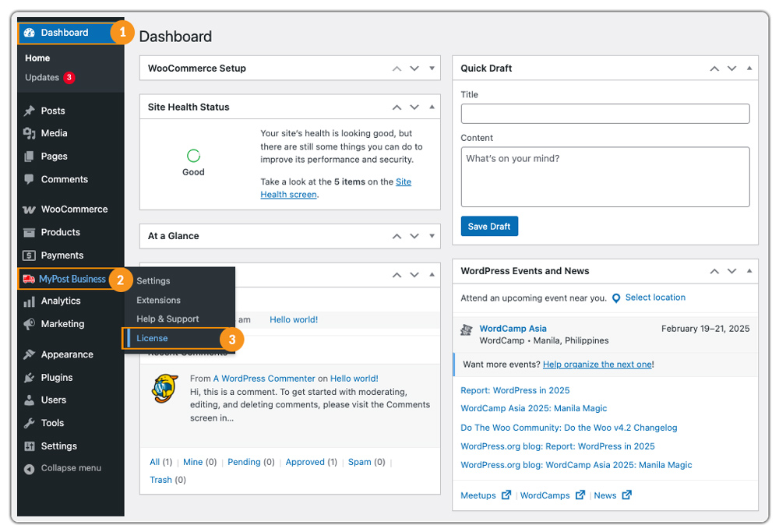Open Do the Woo v4.2 Changelog link
The height and width of the screenshot is (532, 779).
pos(569,428)
